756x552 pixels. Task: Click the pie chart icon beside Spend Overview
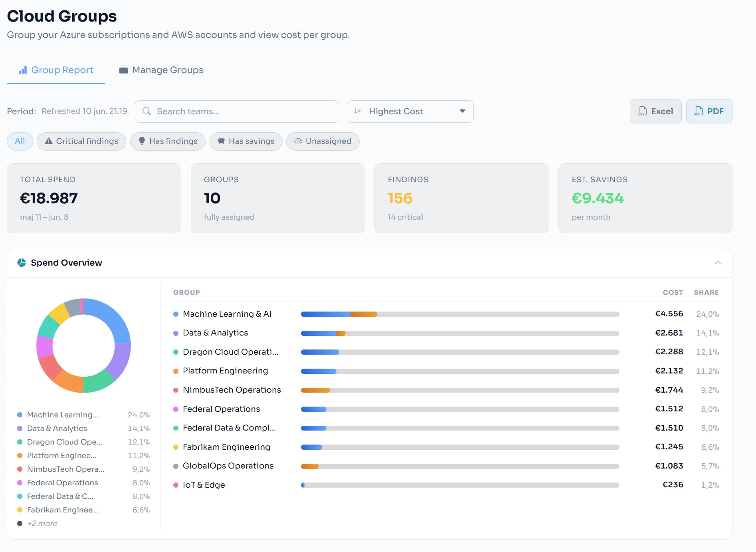[x=22, y=263]
